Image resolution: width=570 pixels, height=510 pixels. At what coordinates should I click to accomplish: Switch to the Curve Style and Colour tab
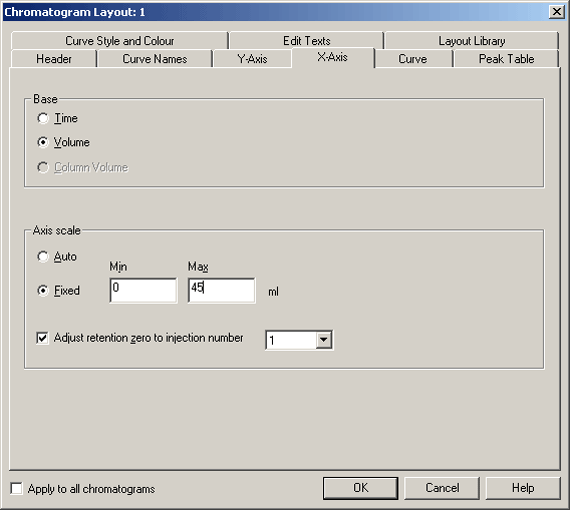coord(120,41)
